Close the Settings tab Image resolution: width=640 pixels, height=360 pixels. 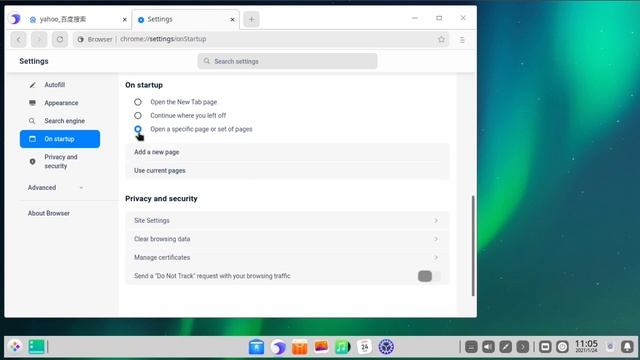coord(232,19)
